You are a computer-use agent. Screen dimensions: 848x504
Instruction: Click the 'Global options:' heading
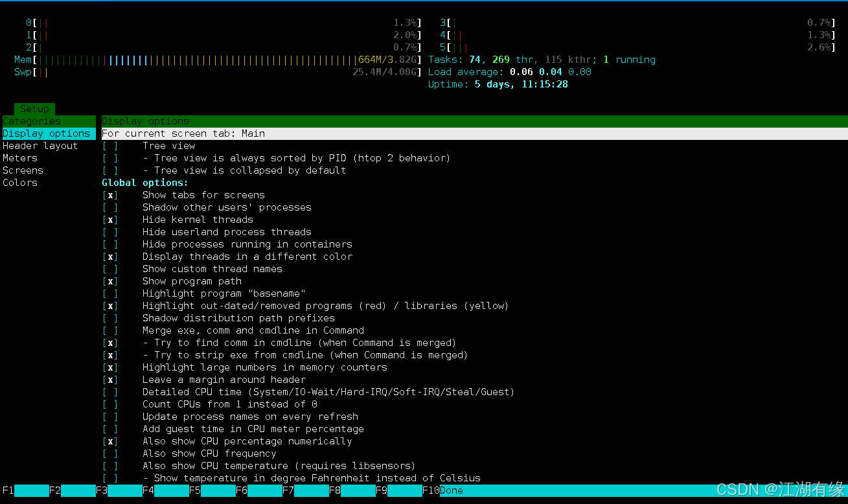[x=145, y=183]
